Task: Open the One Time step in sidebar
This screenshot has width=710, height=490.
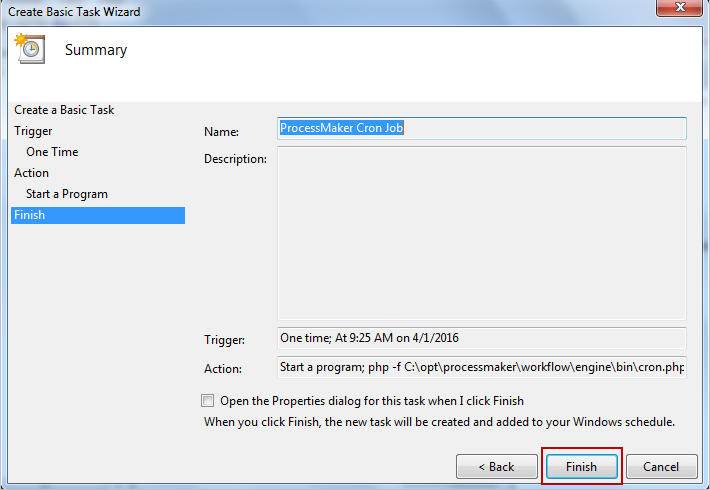Action: click(x=52, y=152)
